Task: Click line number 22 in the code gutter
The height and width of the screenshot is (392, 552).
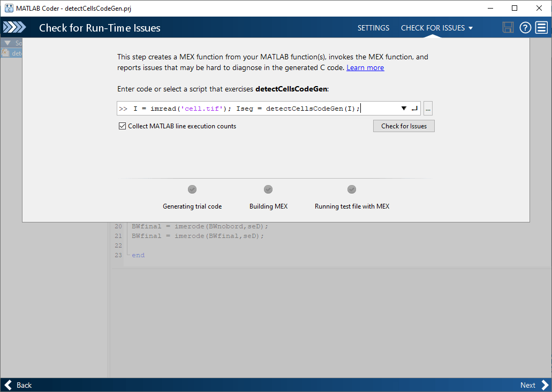Action: 118,245
